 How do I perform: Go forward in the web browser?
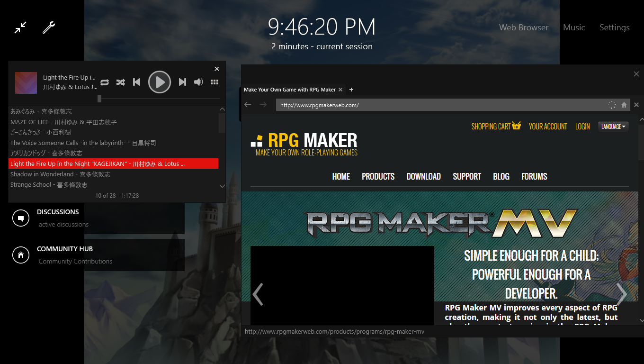pyautogui.click(x=264, y=105)
